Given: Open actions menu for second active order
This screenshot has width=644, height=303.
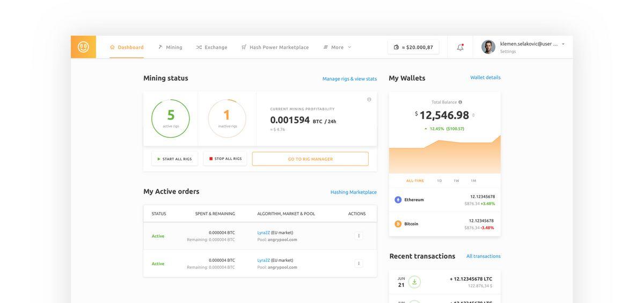Looking at the screenshot, I should pyautogui.click(x=358, y=263).
